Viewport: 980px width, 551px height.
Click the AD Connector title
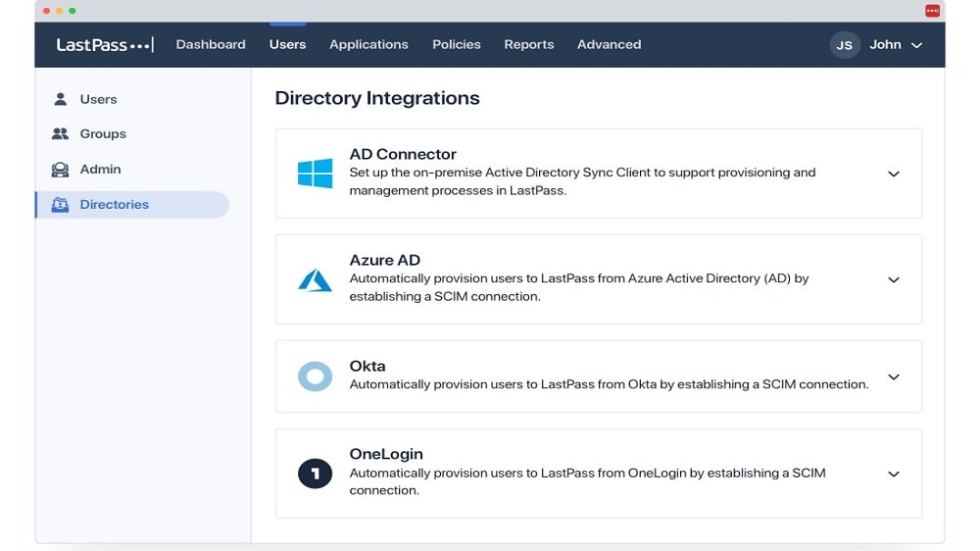coord(403,154)
